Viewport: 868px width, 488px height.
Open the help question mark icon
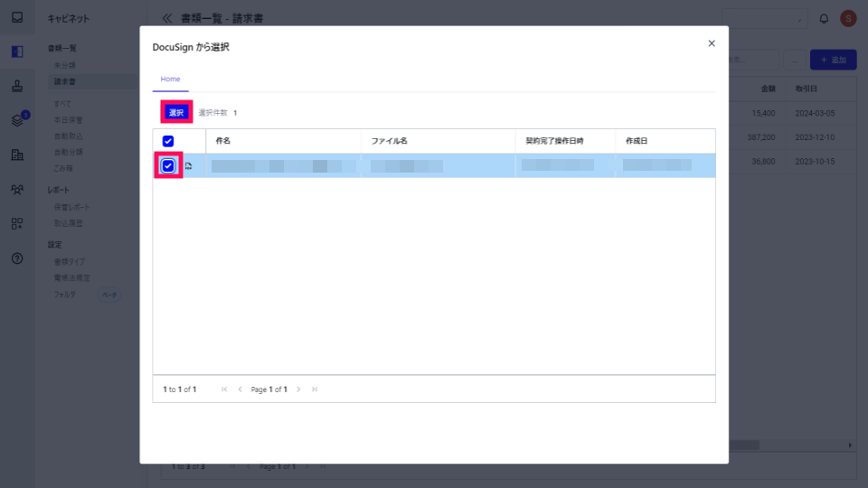coord(17,258)
